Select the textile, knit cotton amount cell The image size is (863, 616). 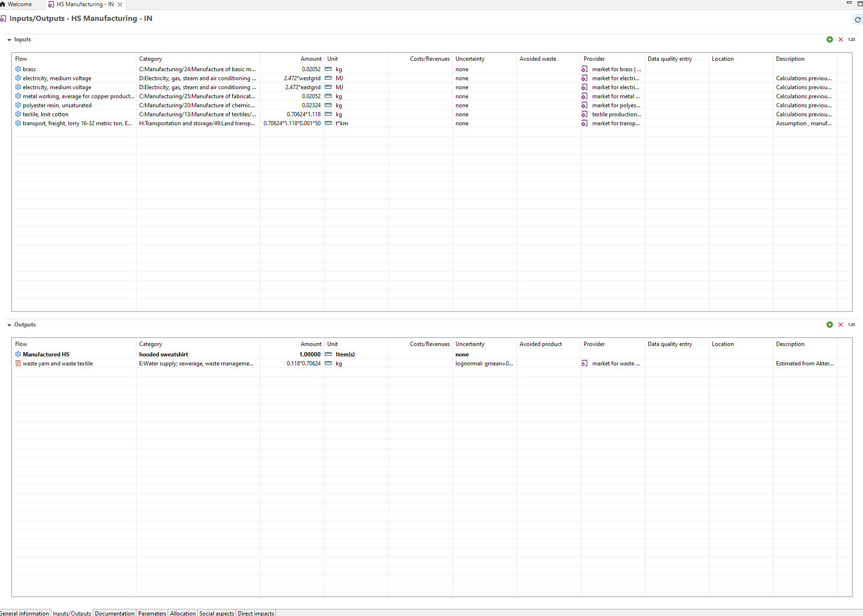click(x=303, y=114)
